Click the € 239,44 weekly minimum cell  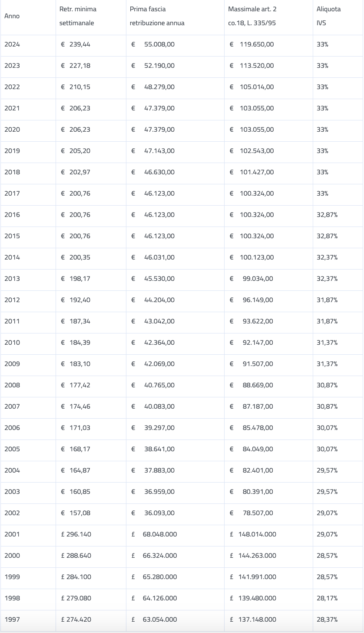76,44
